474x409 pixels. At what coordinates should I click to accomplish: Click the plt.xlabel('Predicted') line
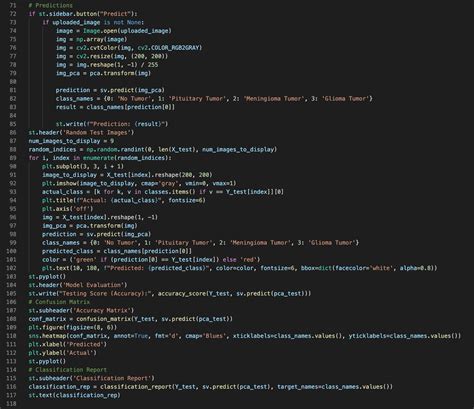click(x=67, y=344)
